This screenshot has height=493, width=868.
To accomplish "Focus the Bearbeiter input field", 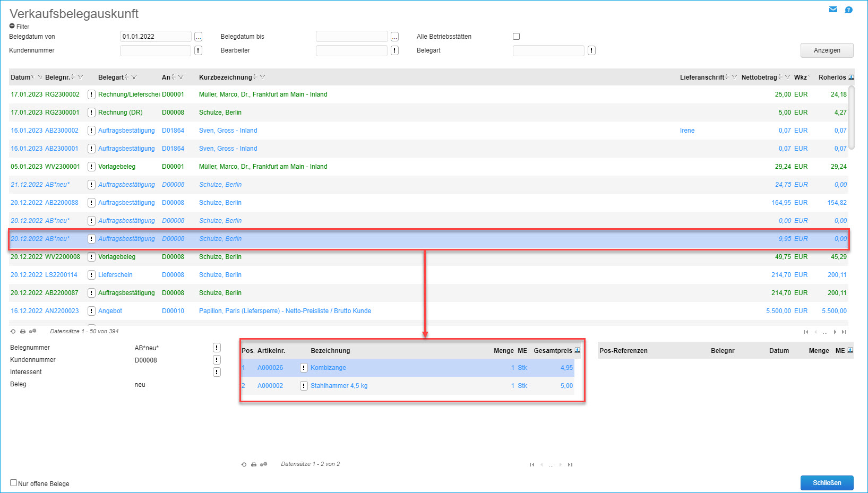I will click(351, 50).
